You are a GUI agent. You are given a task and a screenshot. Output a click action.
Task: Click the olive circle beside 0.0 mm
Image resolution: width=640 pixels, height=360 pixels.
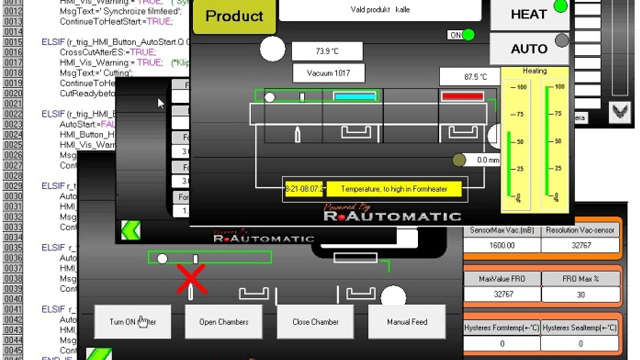[x=459, y=160]
